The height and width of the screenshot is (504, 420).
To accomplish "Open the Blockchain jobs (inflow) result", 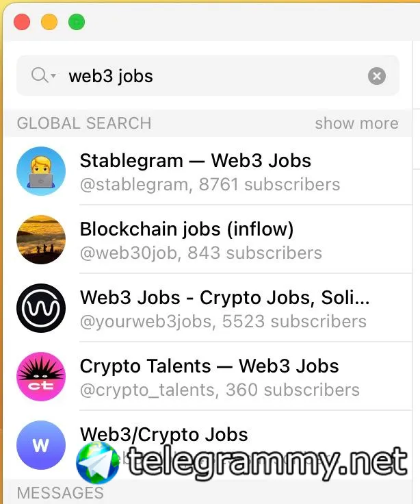I will (x=187, y=229).
